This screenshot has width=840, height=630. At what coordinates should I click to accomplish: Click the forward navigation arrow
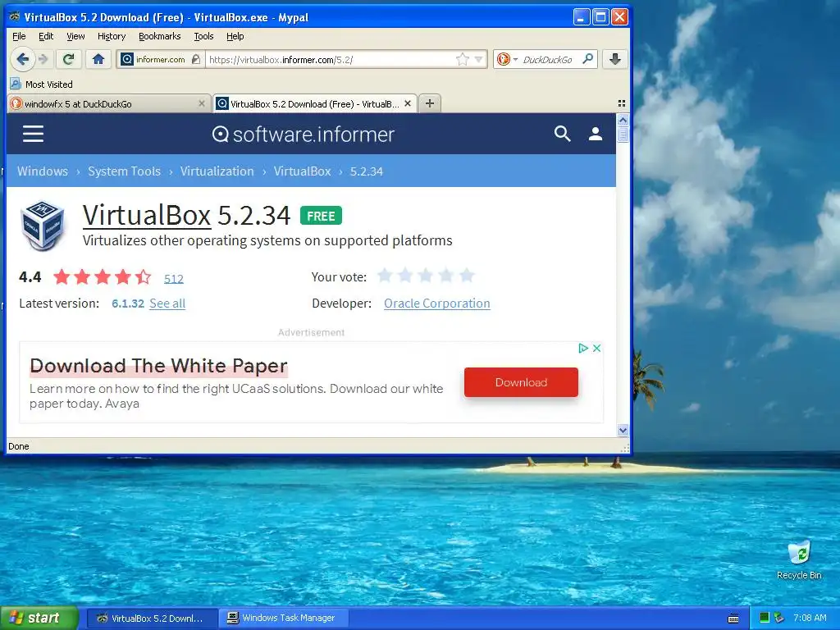44,59
